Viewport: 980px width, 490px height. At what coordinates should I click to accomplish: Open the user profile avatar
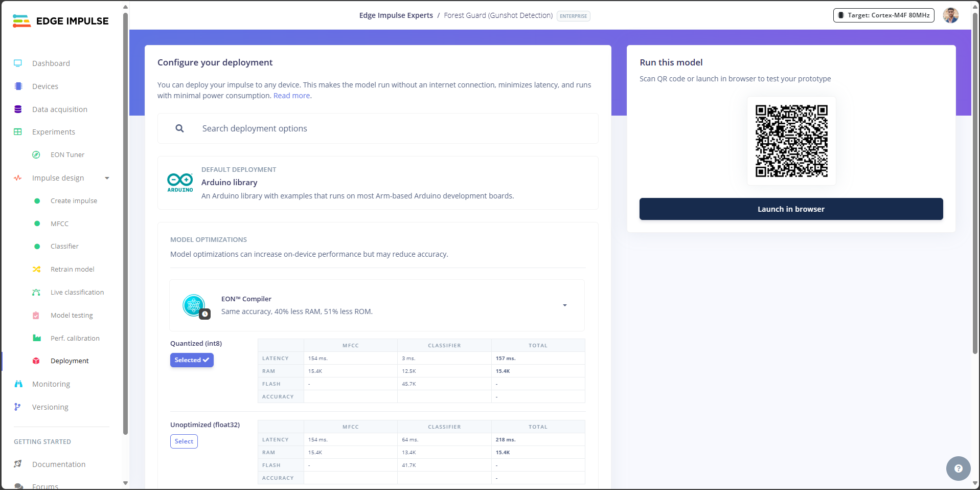click(951, 15)
